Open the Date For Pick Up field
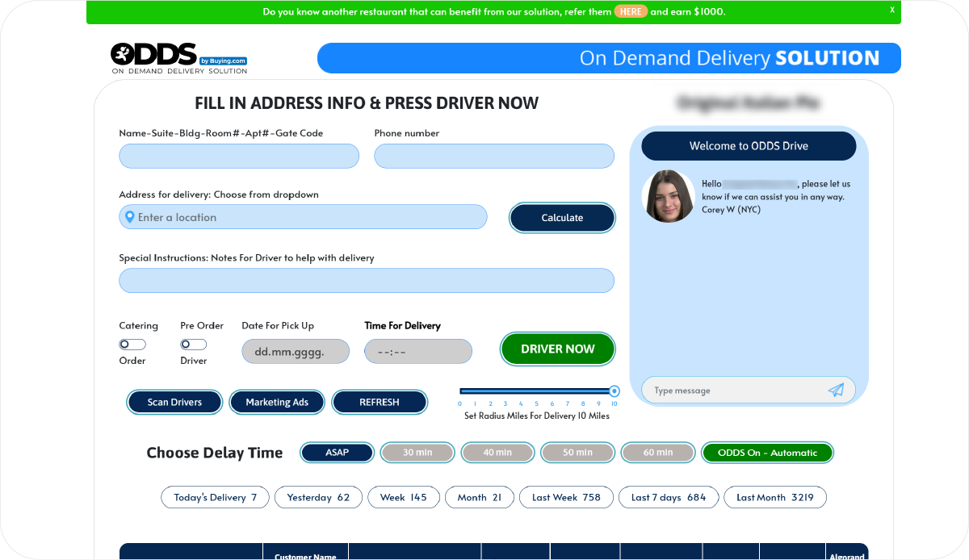This screenshot has height=560, width=969. tap(296, 352)
